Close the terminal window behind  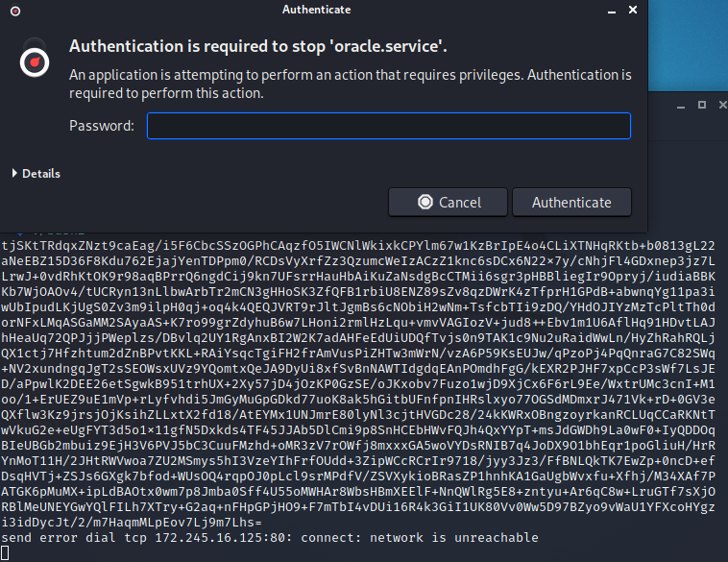pos(723,105)
